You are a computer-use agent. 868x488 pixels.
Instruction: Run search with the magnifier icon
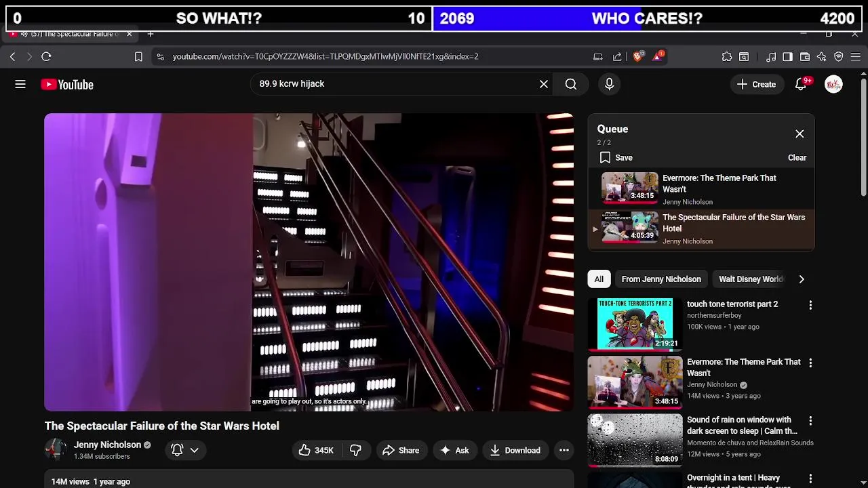click(x=571, y=84)
